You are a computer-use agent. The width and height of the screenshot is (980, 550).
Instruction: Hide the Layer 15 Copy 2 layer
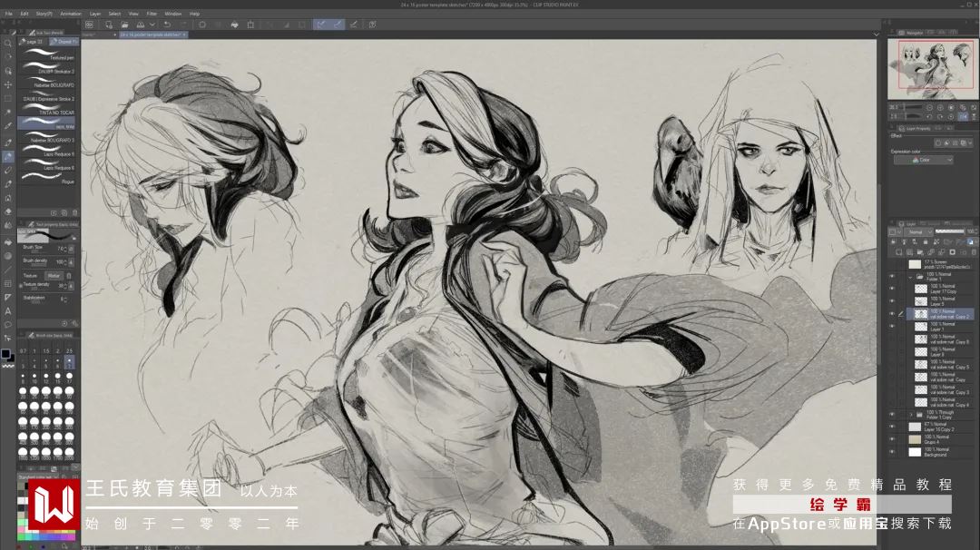click(x=892, y=427)
